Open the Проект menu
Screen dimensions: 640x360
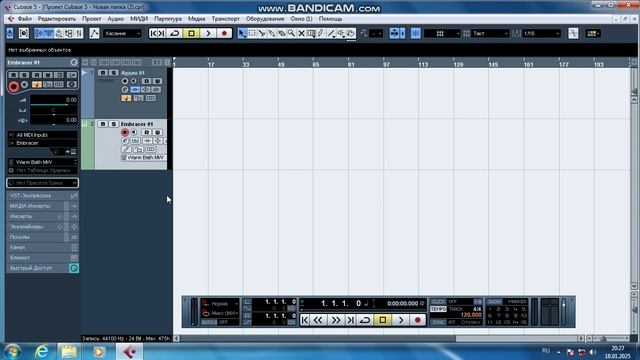(92, 19)
